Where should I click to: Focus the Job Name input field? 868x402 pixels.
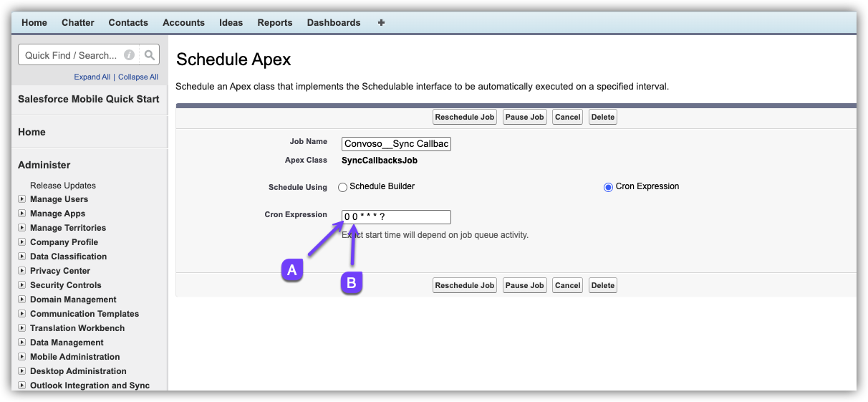(x=396, y=144)
